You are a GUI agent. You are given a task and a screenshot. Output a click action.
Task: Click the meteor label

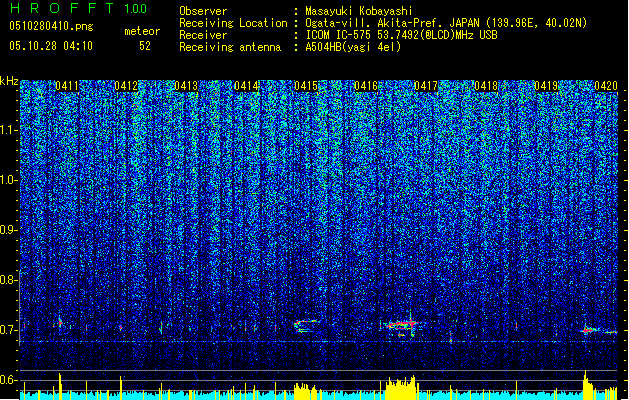tap(142, 31)
